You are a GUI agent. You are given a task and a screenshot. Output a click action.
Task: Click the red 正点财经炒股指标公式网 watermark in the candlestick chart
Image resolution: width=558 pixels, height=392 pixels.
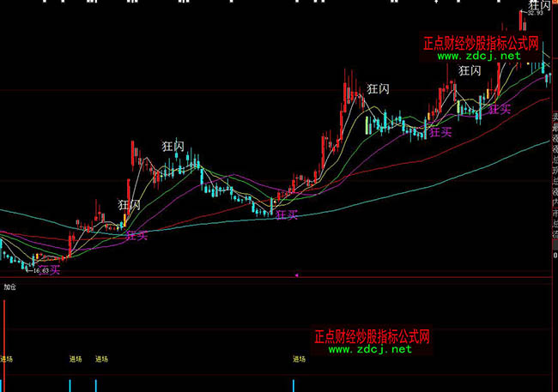click(482, 43)
